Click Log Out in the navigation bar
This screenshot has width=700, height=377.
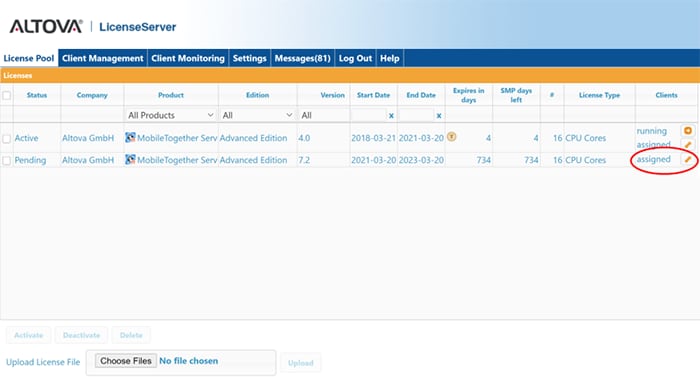(x=355, y=58)
